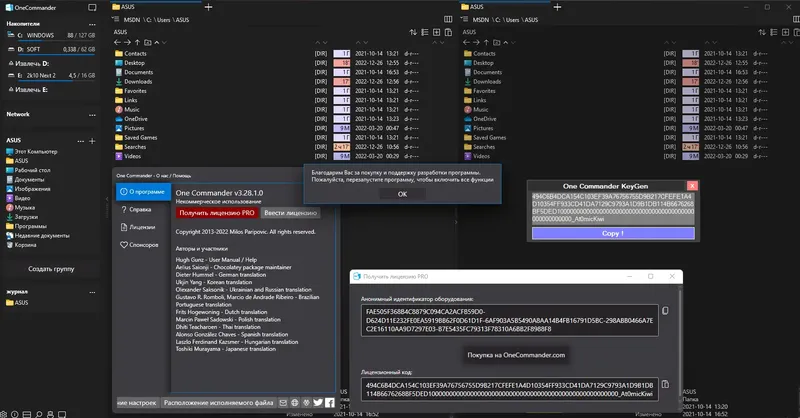Click Создать группу in sidebar
The height and width of the screenshot is (418, 800).
(51, 268)
